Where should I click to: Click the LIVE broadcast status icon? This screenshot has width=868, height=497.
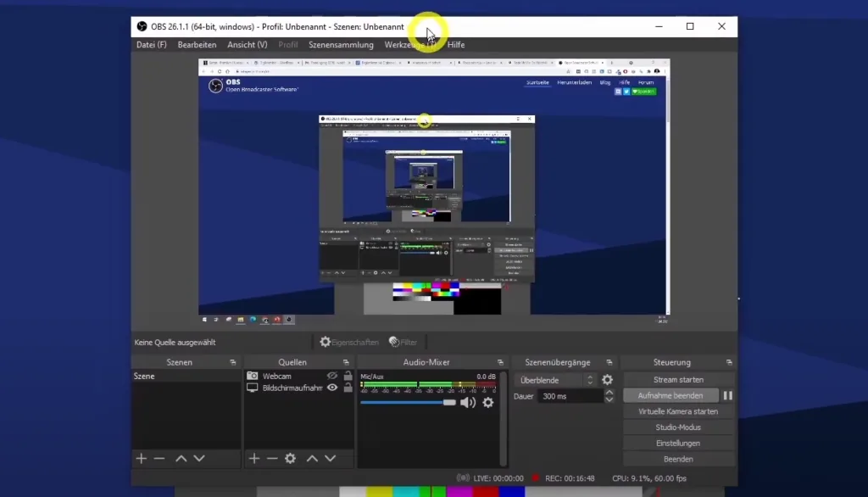point(463,477)
